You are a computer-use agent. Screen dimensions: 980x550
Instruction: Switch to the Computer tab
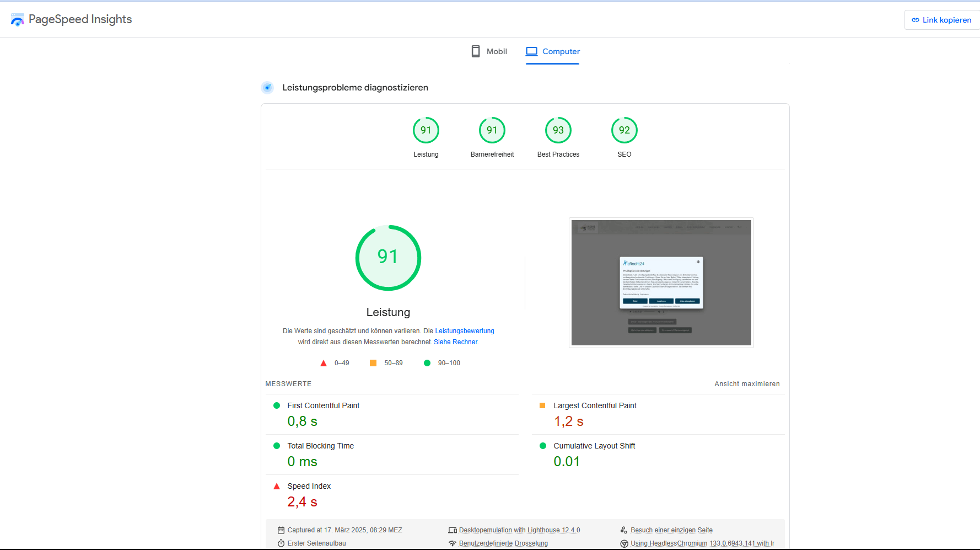553,51
